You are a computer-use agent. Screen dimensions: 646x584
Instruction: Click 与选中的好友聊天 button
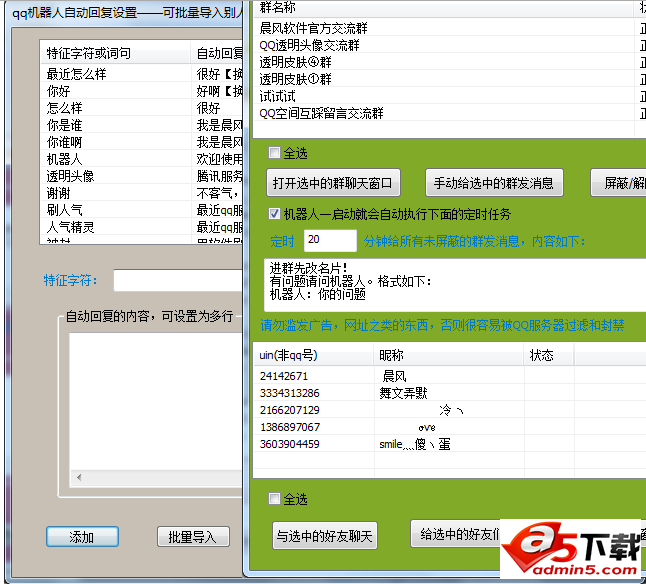pos(324,535)
